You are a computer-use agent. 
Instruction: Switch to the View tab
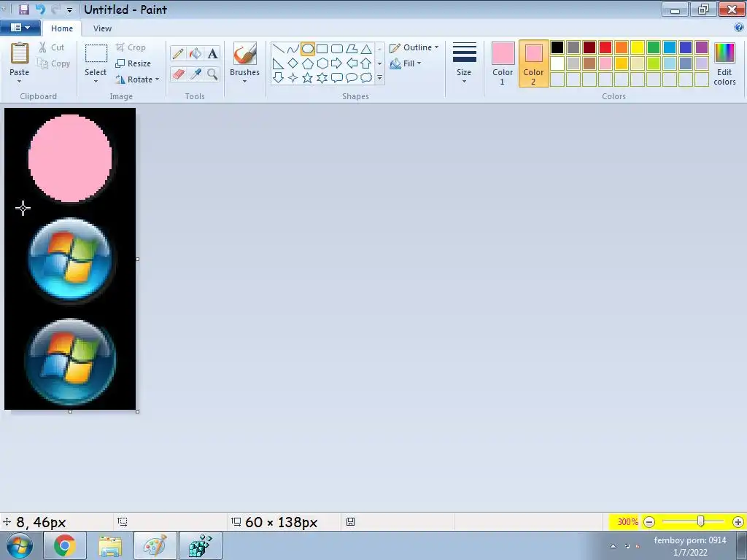click(x=102, y=28)
